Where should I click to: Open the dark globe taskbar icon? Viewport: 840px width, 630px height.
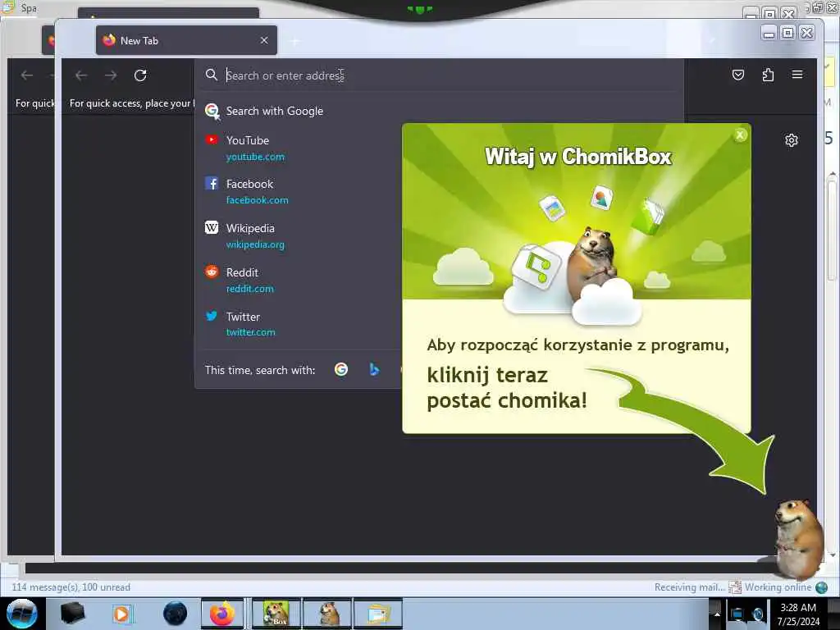click(176, 614)
